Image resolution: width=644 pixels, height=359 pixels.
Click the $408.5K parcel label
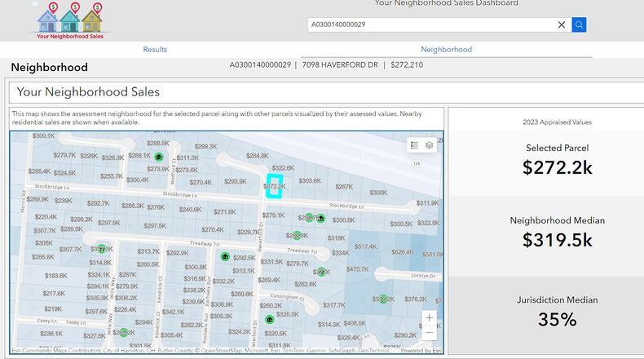[x=355, y=323]
